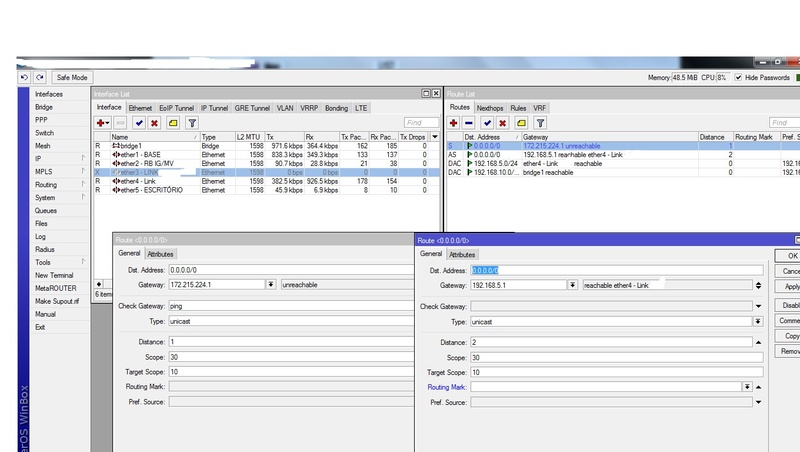The width and height of the screenshot is (800, 452).
Task: Switch to the Nexthops tab
Action: click(489, 107)
